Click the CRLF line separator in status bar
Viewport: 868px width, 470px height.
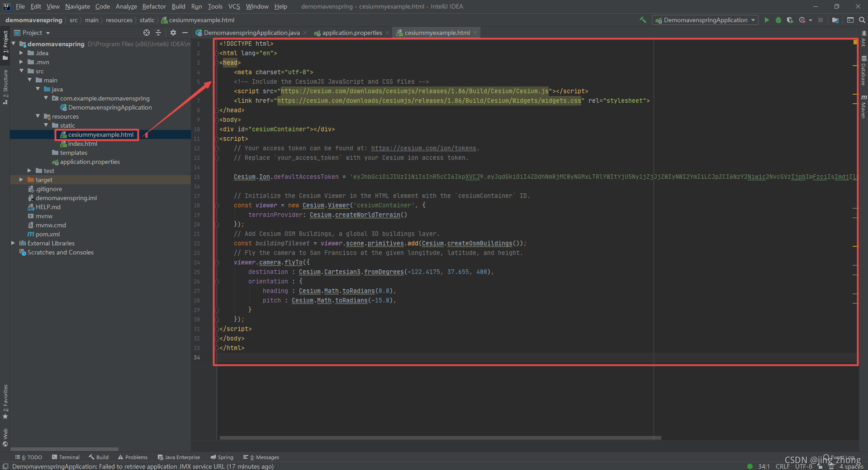tap(783, 466)
